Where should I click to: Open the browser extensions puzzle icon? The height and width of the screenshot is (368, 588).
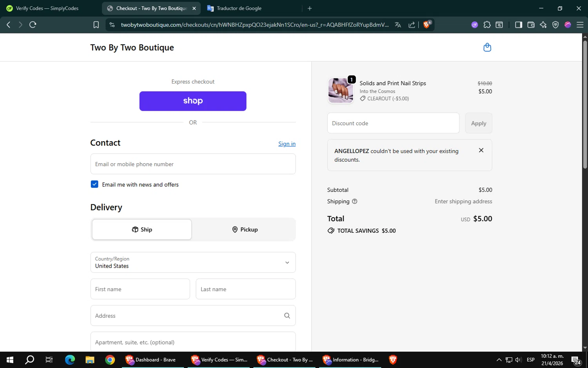coord(487,25)
